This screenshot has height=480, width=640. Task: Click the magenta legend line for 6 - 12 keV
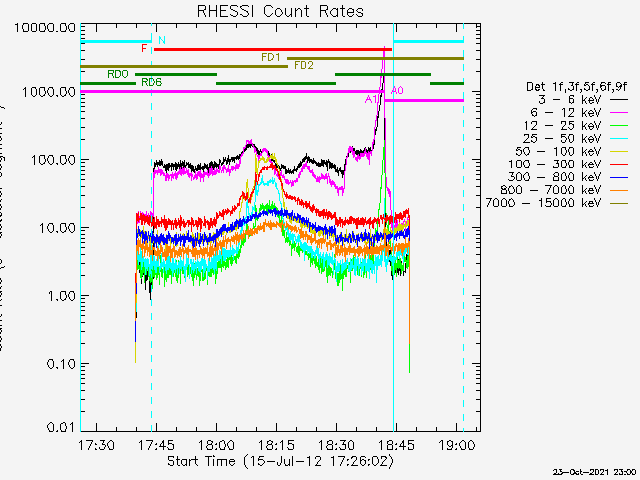[619, 112]
